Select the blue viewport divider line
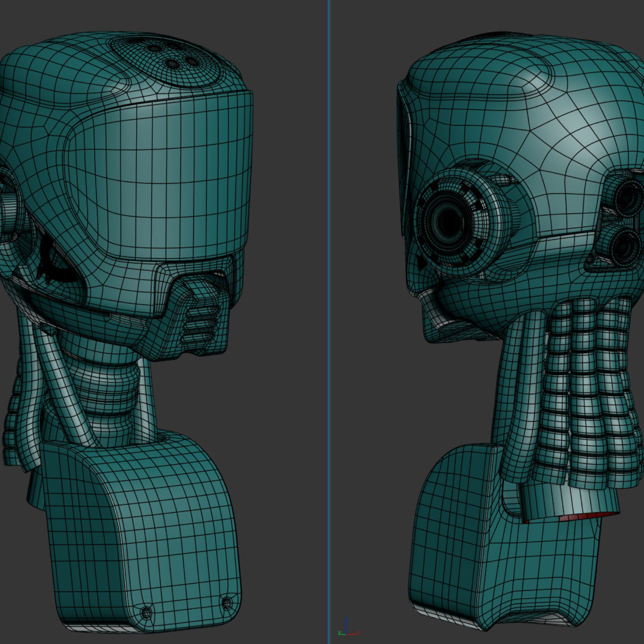Viewport: 644px width, 644px height. point(328,322)
